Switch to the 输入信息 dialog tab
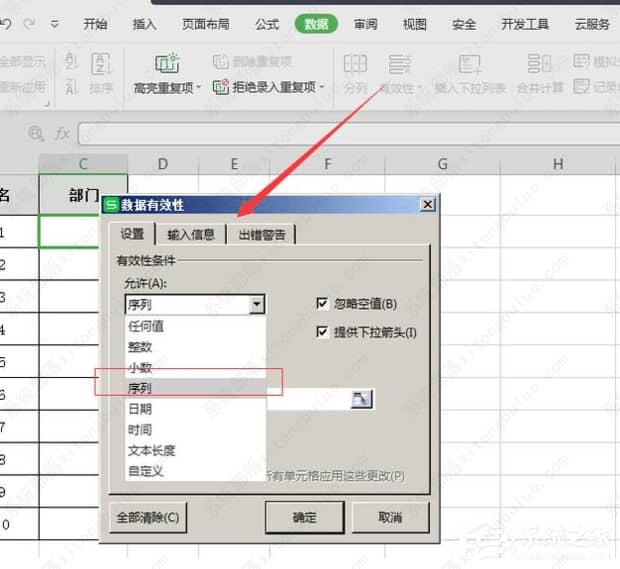 191,235
